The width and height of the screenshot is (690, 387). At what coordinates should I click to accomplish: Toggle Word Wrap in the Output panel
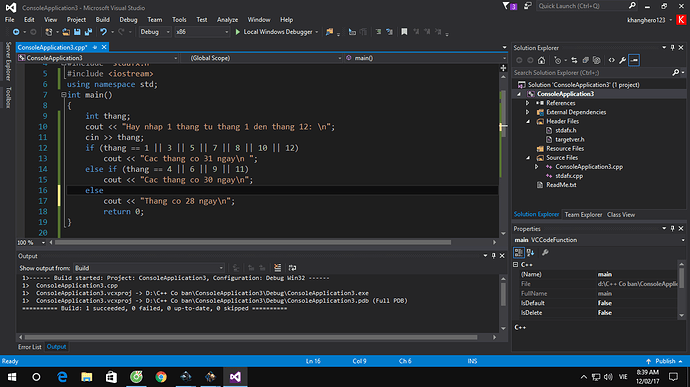292,268
